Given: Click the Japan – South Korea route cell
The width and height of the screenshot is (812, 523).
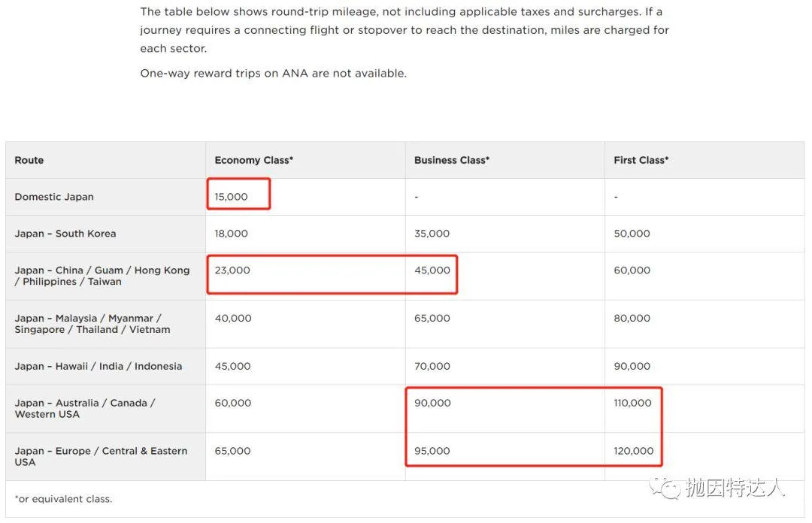Looking at the screenshot, I should coord(65,234).
